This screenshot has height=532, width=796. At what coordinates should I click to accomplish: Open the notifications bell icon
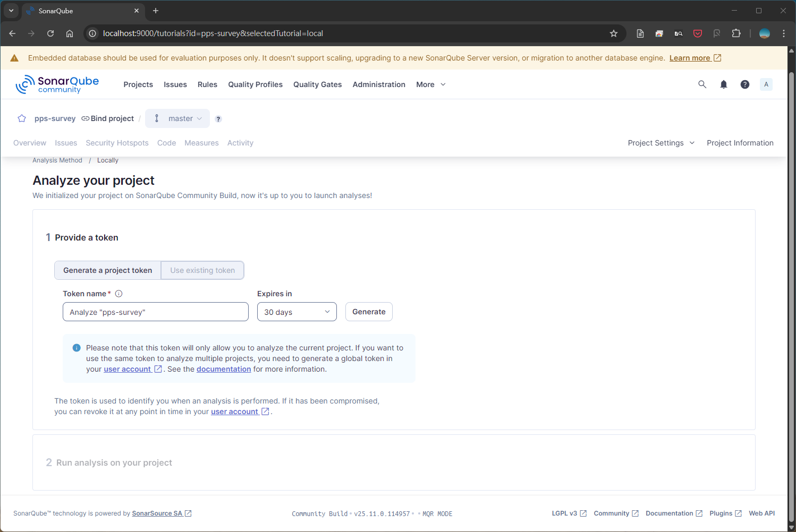point(723,84)
